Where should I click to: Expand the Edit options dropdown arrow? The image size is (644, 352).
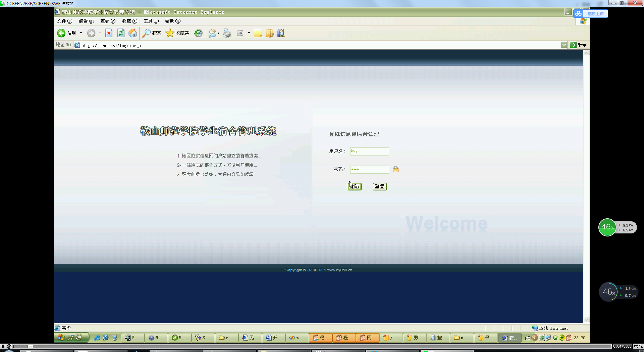249,33
